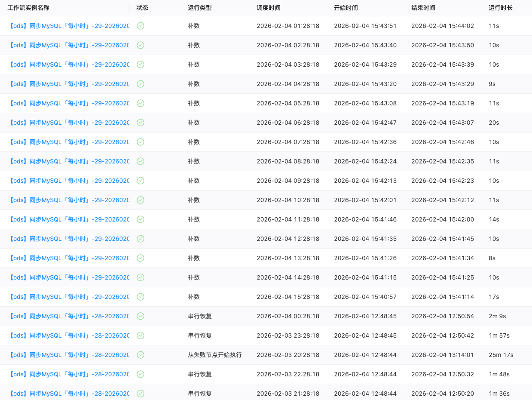The image size is (532, 400).
Task: Open instance link with 14s run duration
Action: click(x=69, y=219)
